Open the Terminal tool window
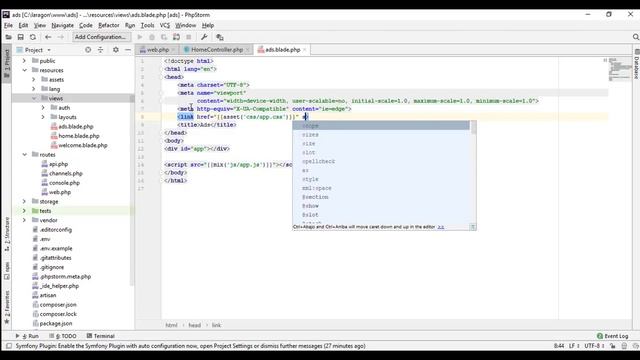Screen dimensions: 640x360 [100, 336]
